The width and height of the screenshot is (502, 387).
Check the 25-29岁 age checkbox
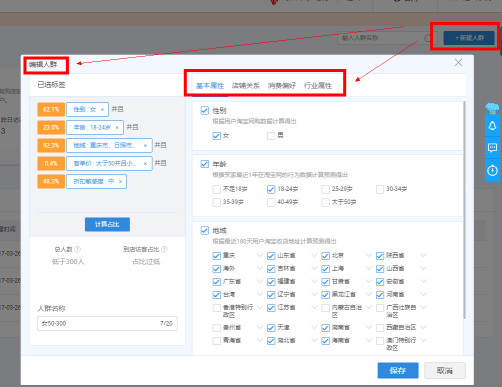pyautogui.click(x=325, y=189)
